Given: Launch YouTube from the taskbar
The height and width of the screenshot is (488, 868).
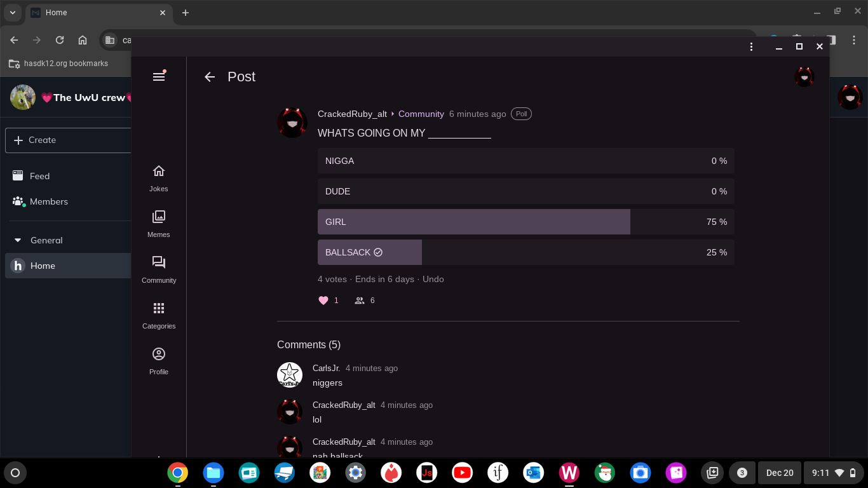Looking at the screenshot, I should (x=462, y=473).
